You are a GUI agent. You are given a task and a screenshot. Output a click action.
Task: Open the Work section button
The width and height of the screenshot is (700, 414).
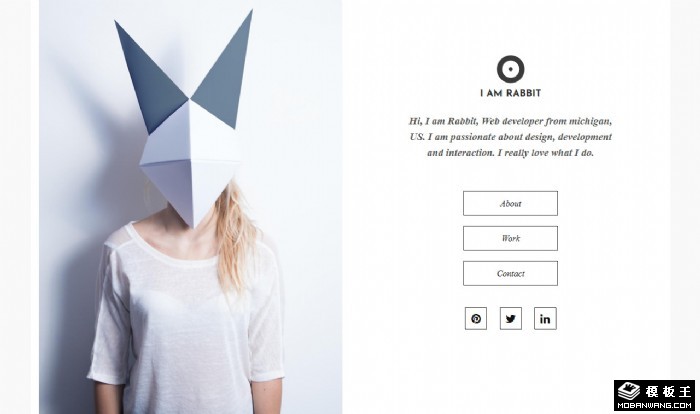coord(510,238)
